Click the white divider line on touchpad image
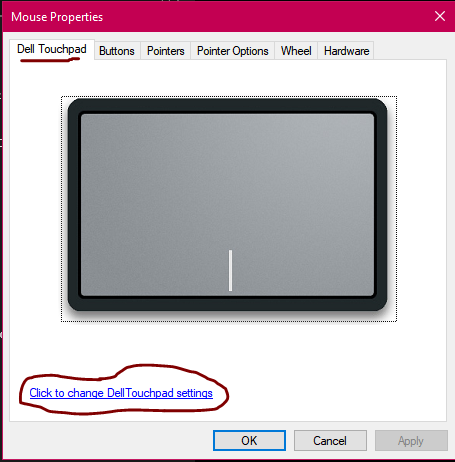This screenshot has width=455, height=462. (x=230, y=270)
